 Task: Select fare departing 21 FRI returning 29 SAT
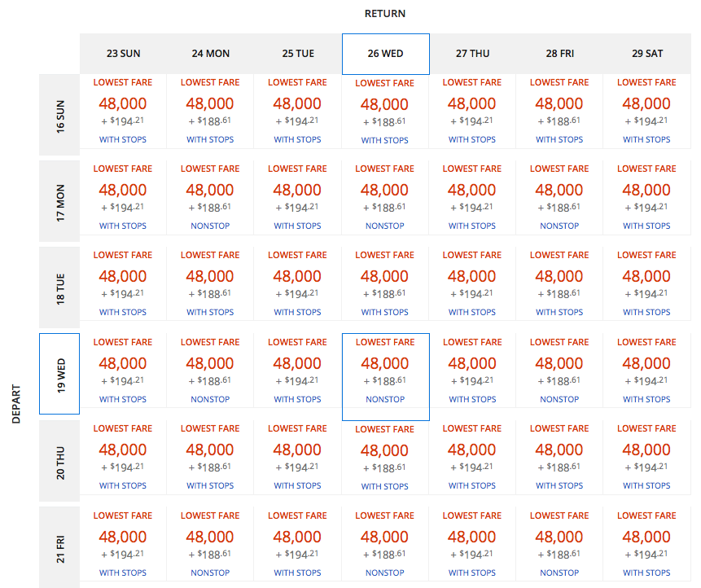(x=647, y=545)
